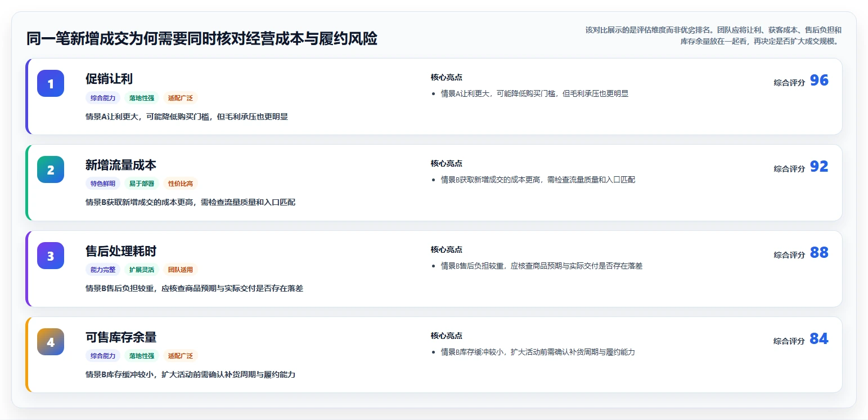Click the 综合评分 label next to 92
Viewport: 868px width, 420px height.
pyautogui.click(x=789, y=168)
